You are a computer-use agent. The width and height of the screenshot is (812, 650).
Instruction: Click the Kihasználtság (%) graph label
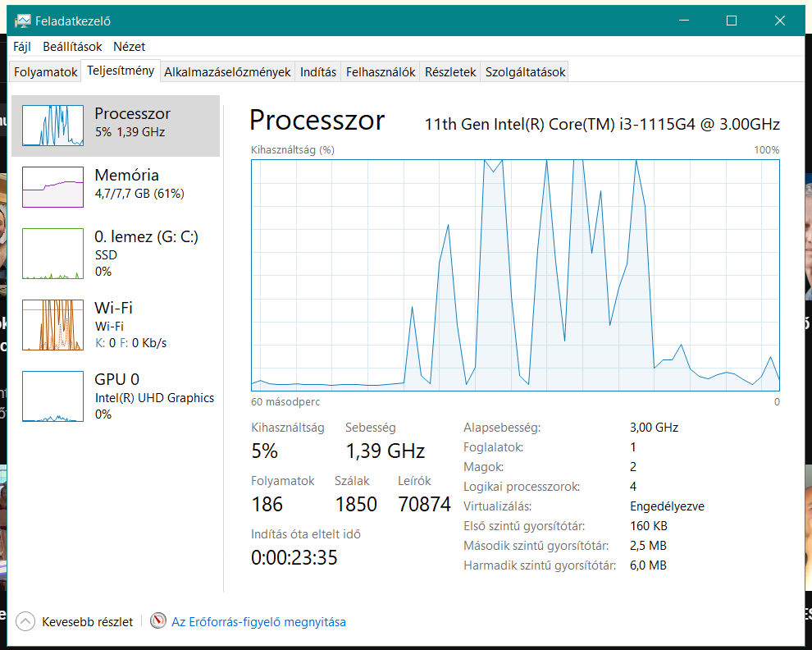click(x=293, y=150)
